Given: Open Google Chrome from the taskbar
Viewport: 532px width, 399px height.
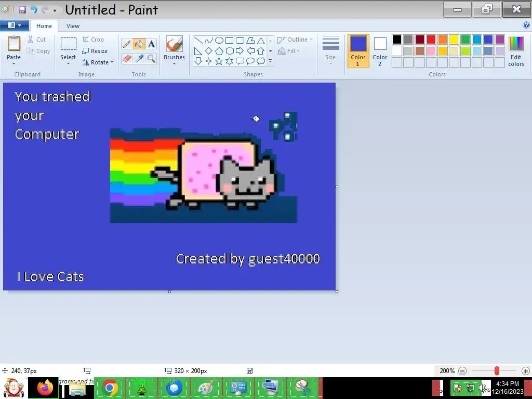Looking at the screenshot, I should 110,388.
